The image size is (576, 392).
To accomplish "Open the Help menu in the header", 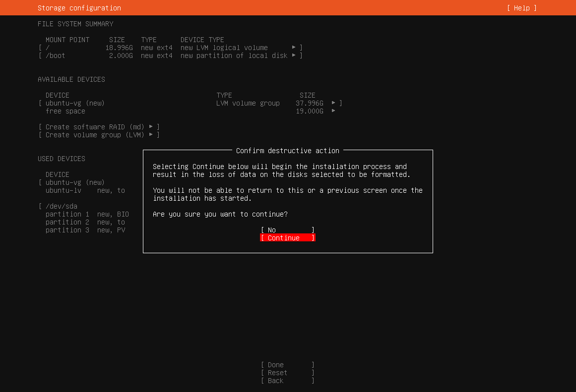I will [x=521, y=8].
